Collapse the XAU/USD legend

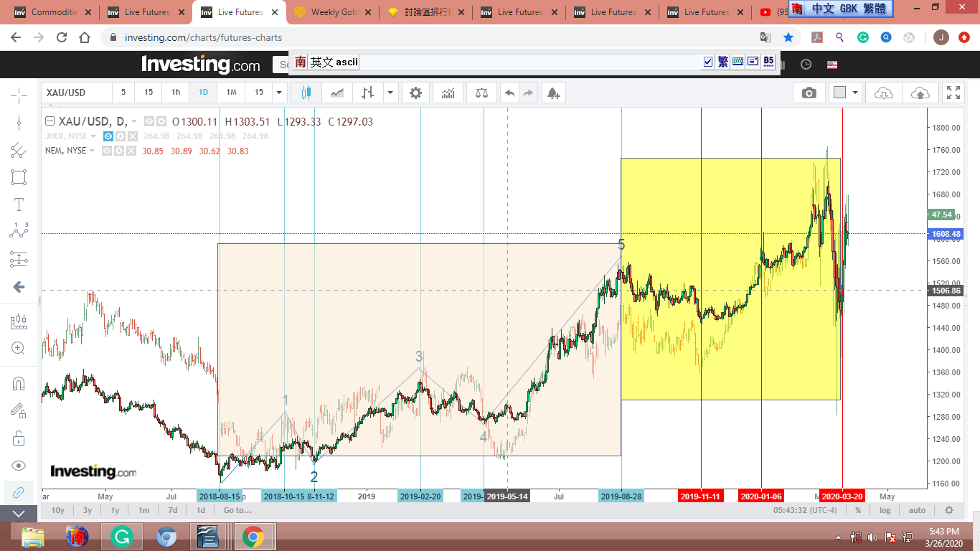50,121
